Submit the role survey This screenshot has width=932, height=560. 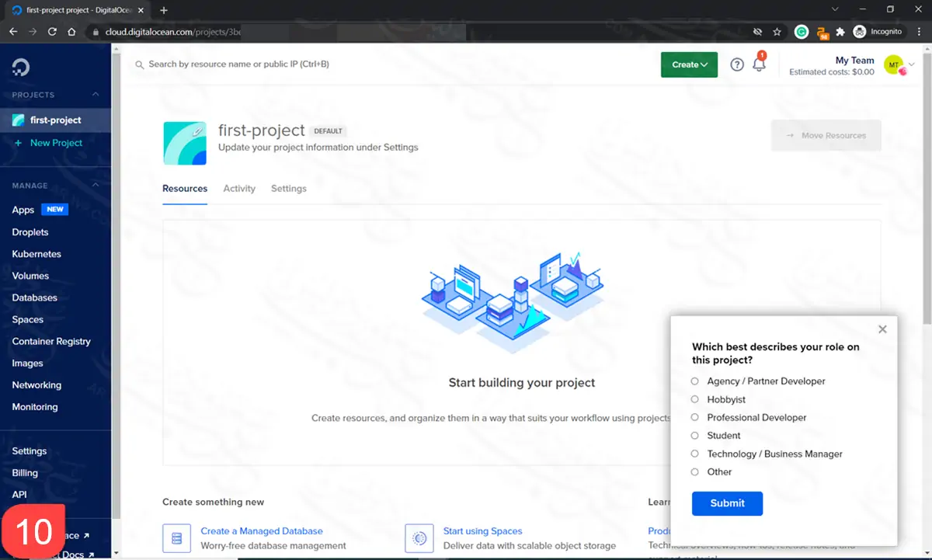point(727,503)
